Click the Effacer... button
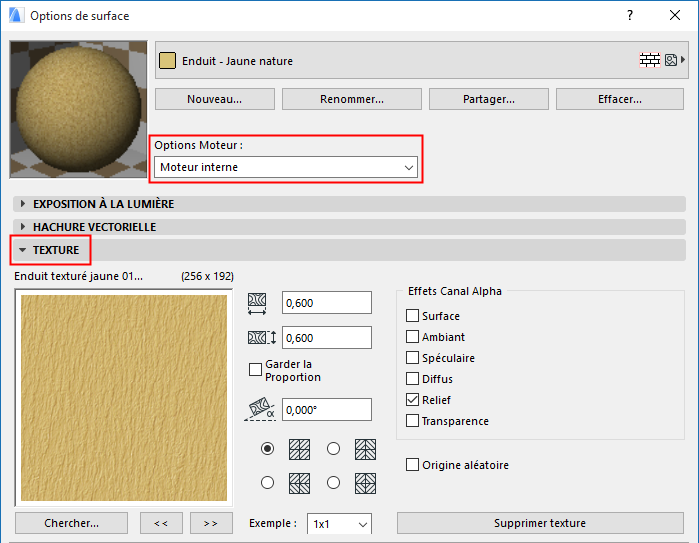This screenshot has width=699, height=543. [x=620, y=99]
